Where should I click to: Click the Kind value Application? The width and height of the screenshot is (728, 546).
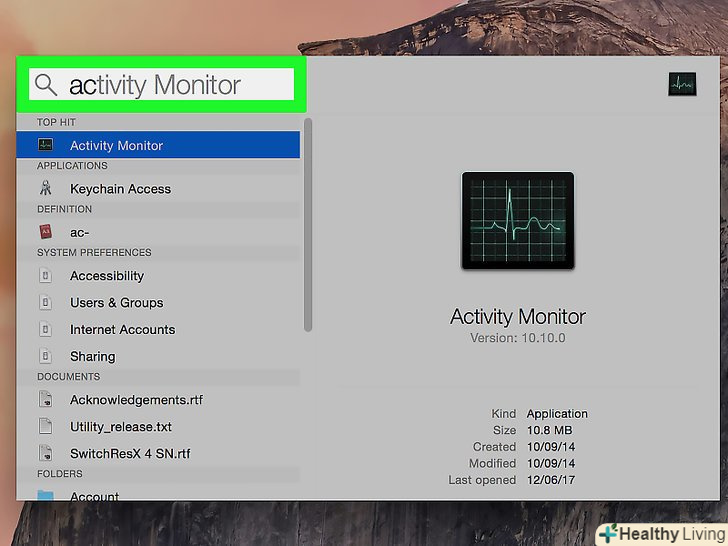[557, 414]
